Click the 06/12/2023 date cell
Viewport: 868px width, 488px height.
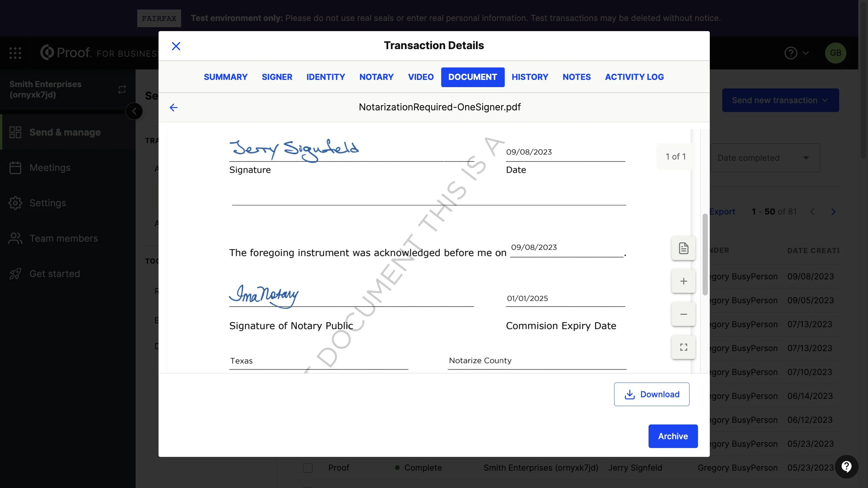point(810,420)
